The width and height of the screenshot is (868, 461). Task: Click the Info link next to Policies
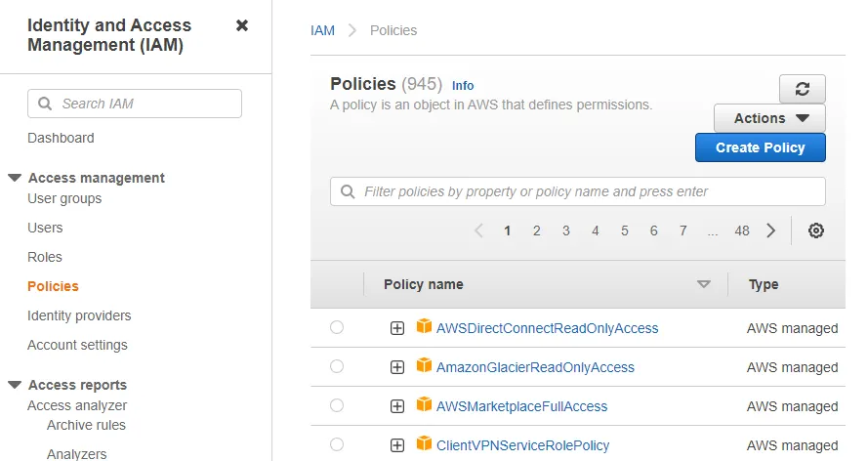(463, 86)
